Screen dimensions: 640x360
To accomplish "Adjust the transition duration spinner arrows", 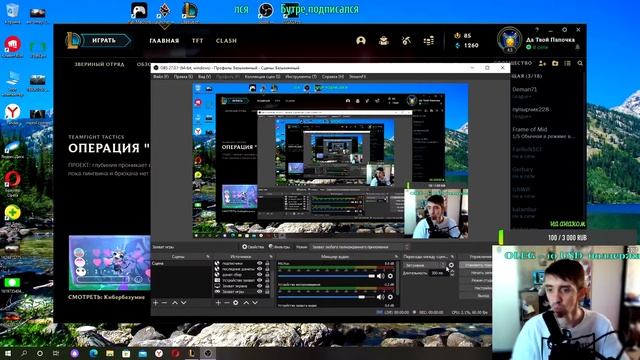I will [x=452, y=273].
